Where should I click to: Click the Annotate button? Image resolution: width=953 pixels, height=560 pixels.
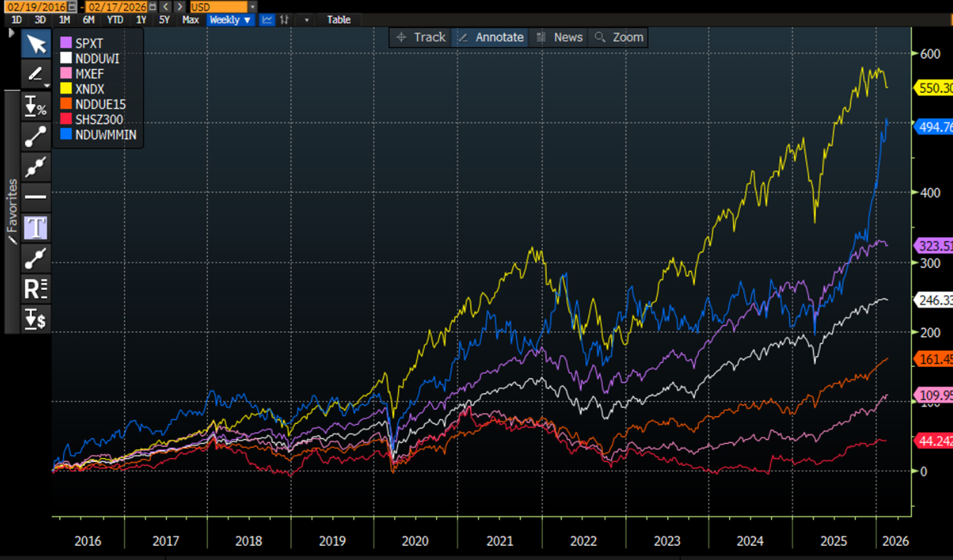[x=490, y=37]
